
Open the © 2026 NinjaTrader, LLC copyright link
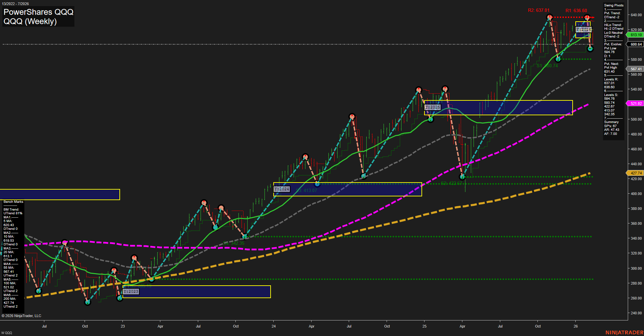click(x=22, y=316)
